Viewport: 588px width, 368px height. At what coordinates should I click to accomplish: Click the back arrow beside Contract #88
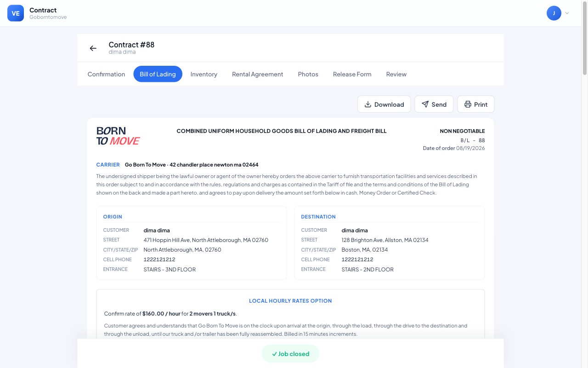click(x=93, y=48)
